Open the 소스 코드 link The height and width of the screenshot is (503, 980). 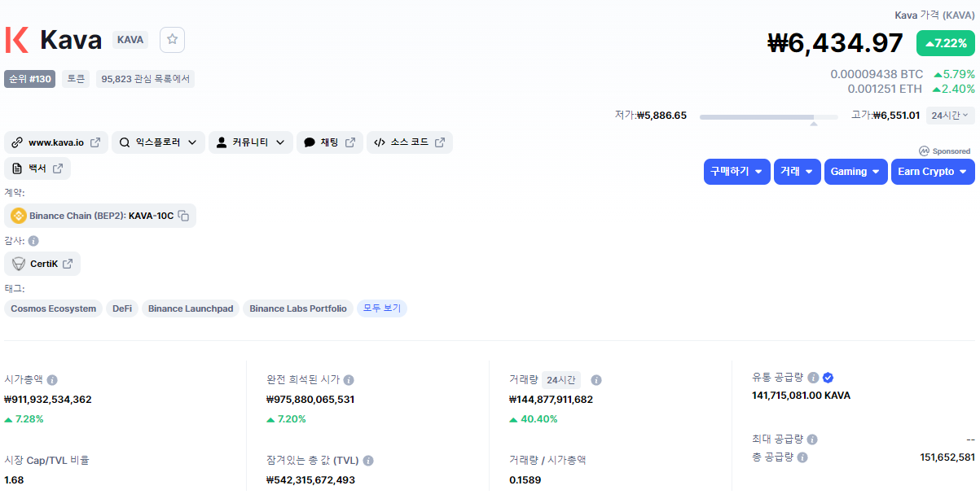tap(409, 142)
